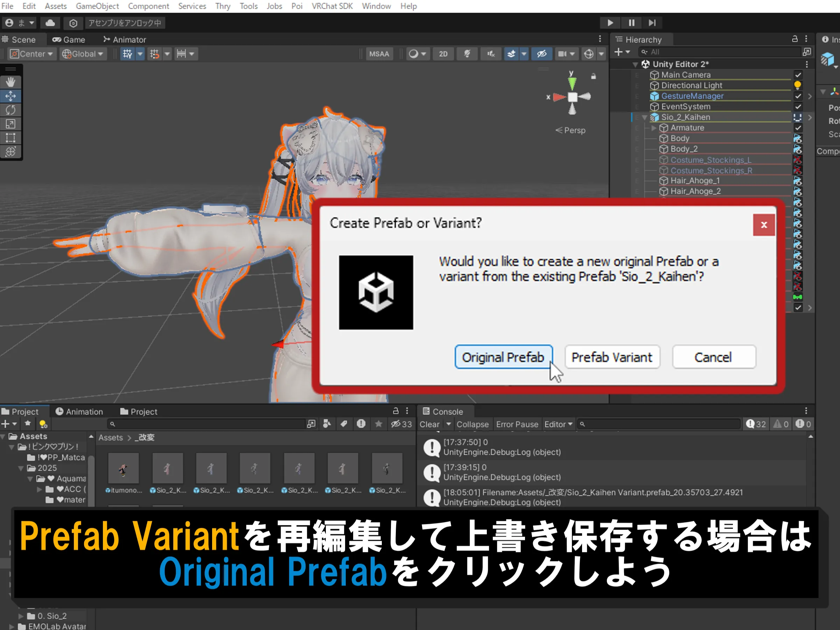The width and height of the screenshot is (840, 630).
Task: Search by type icon in Project
Action: 327,424
